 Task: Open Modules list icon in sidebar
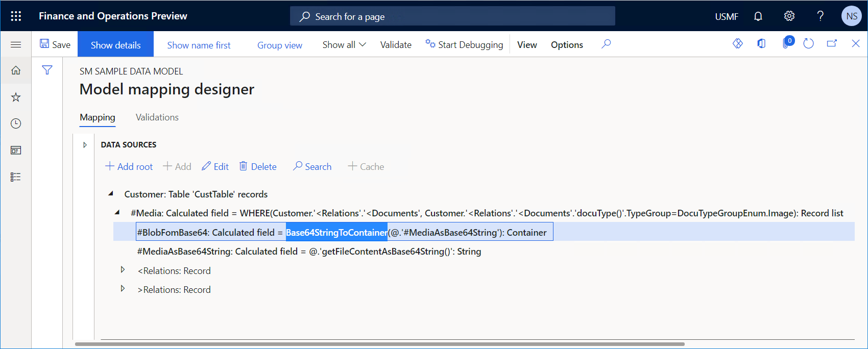click(x=16, y=177)
